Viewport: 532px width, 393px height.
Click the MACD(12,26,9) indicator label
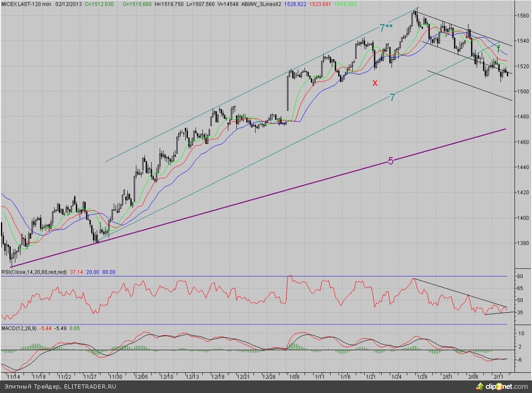point(19,328)
